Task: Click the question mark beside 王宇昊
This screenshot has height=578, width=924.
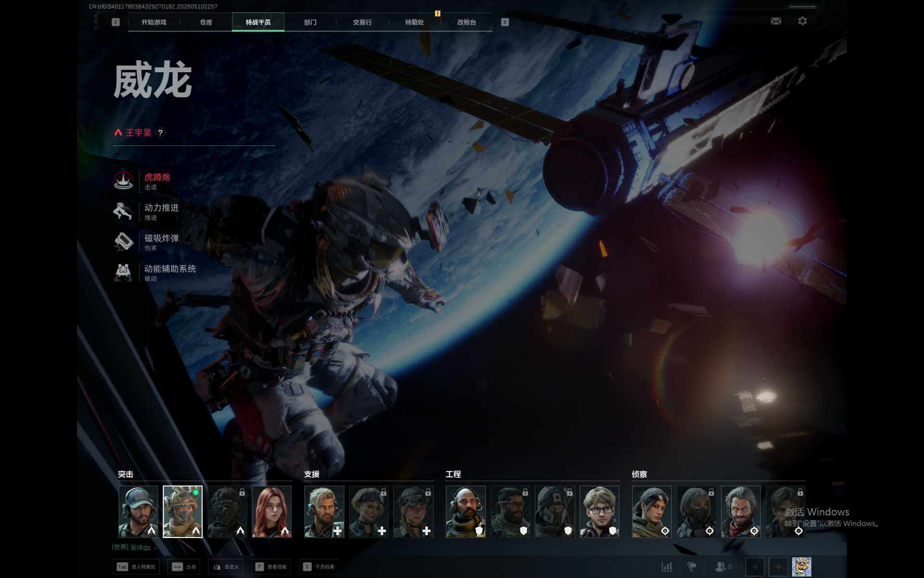Action: [160, 132]
